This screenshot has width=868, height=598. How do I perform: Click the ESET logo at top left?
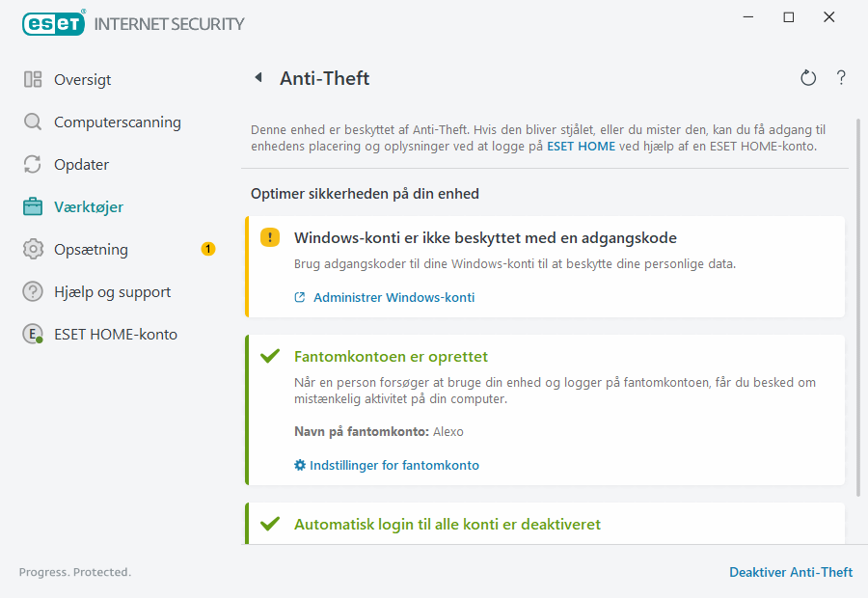[53, 23]
